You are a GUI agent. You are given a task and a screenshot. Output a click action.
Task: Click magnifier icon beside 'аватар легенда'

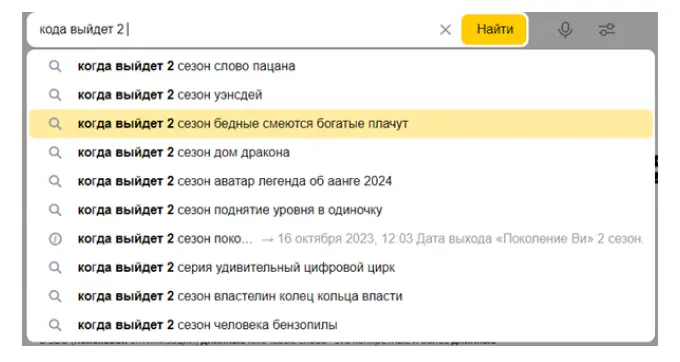pos(55,181)
